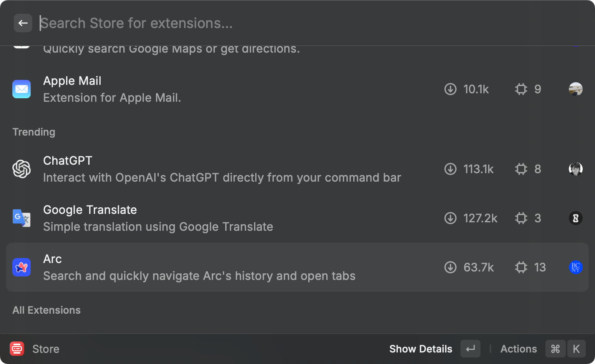Click the ChatGPT commands count icon

pos(521,169)
